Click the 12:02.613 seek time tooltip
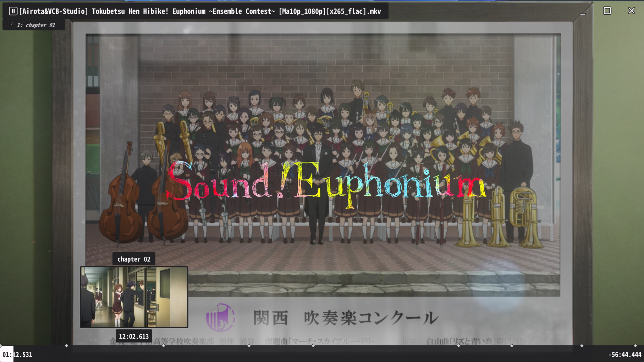The width and height of the screenshot is (644, 362). point(134,336)
